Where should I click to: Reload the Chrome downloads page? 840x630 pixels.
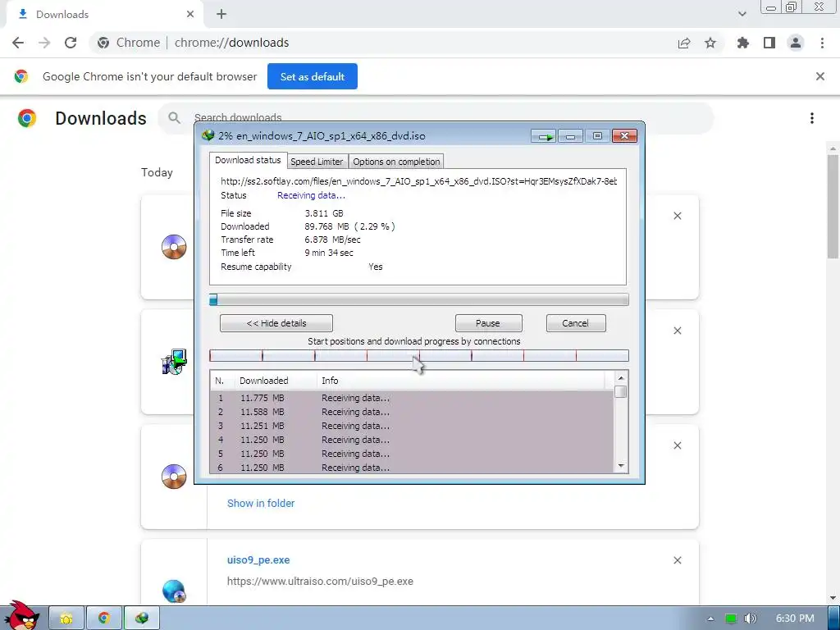click(x=71, y=43)
